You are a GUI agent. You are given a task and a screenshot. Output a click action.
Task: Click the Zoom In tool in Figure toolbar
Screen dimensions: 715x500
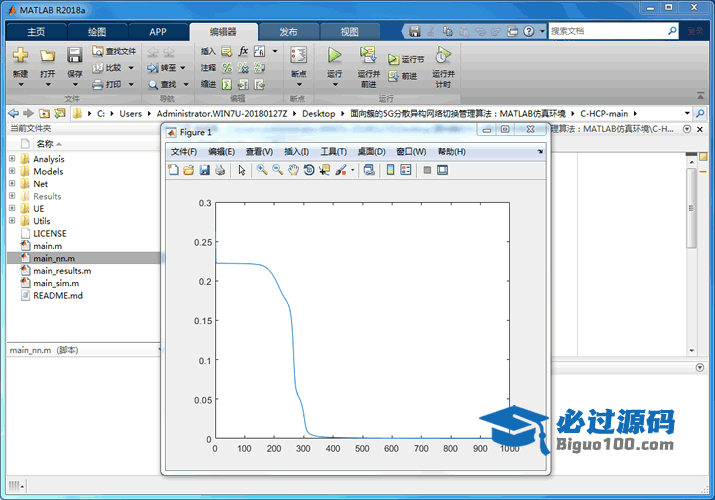[x=261, y=170]
